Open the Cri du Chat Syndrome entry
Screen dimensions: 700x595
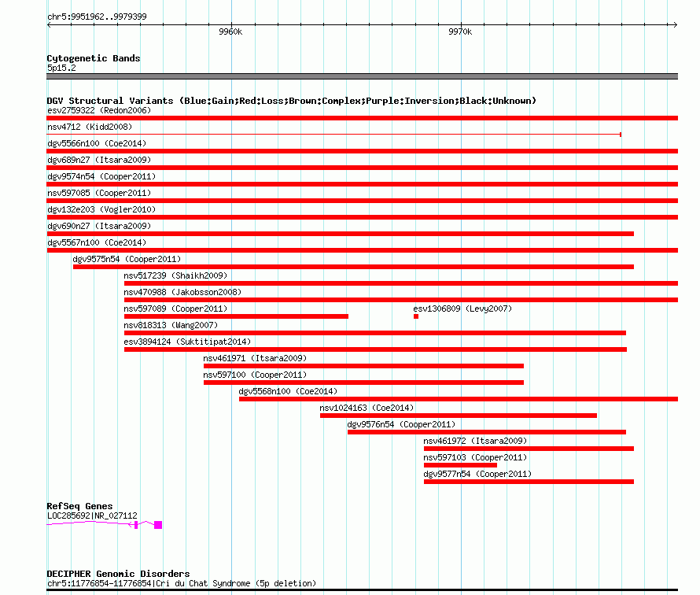pyautogui.click(x=182, y=583)
